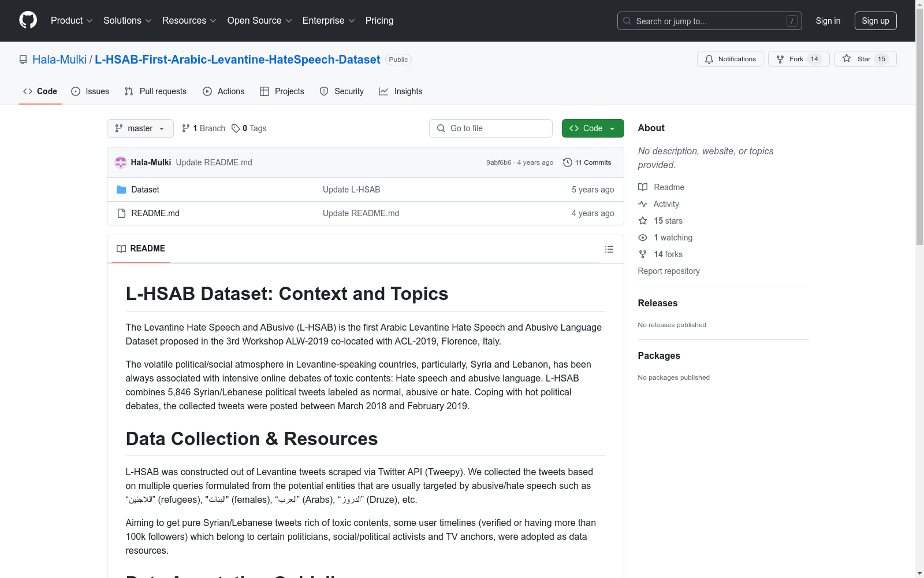Open the Security tab
Viewport: 924px width, 578px height.
point(342,91)
